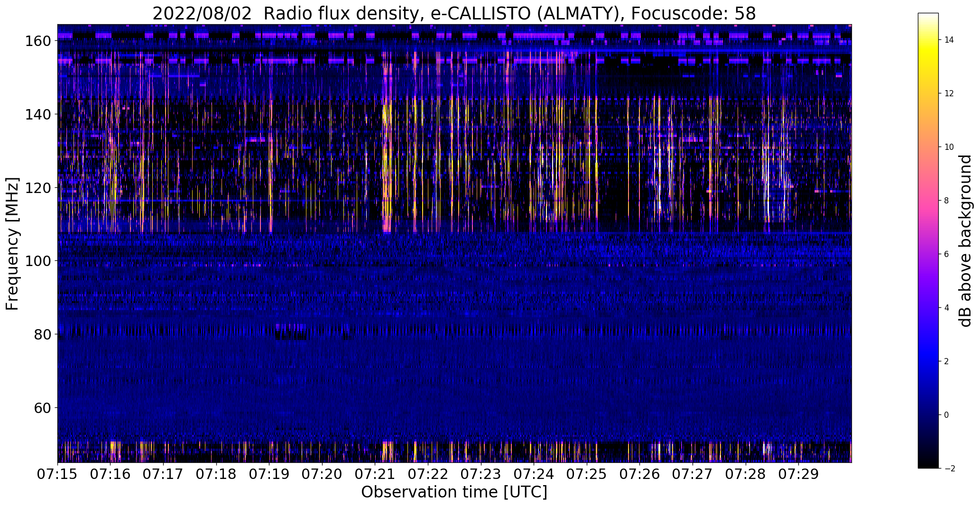
Task: Click the 'dB above background' colorbar label
Action: pos(965,241)
